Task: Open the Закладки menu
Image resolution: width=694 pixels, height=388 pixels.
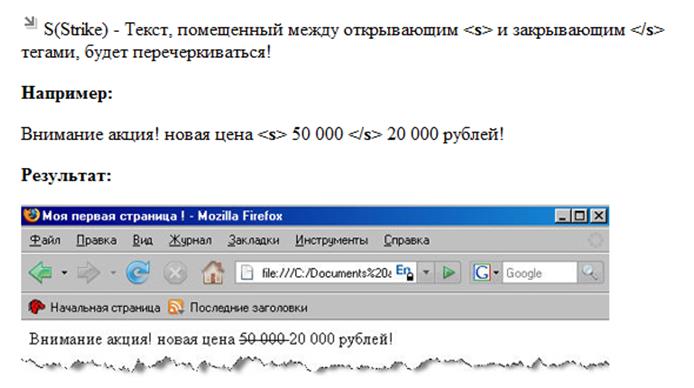Action: coord(253,240)
